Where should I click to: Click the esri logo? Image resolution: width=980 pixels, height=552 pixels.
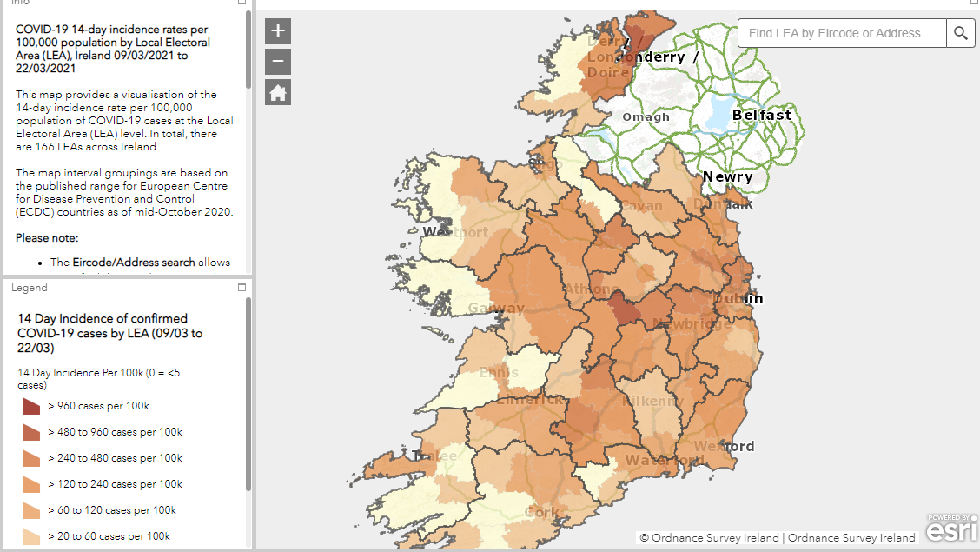pos(950,527)
